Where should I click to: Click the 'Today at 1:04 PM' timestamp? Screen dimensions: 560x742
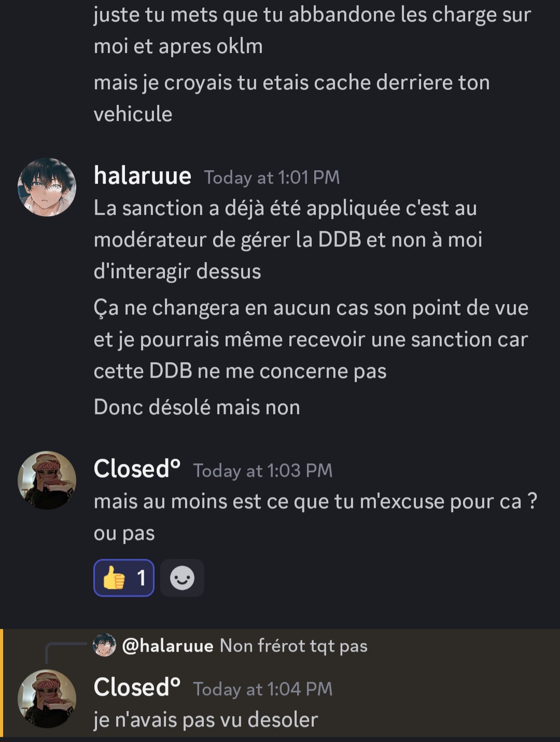[x=263, y=689]
